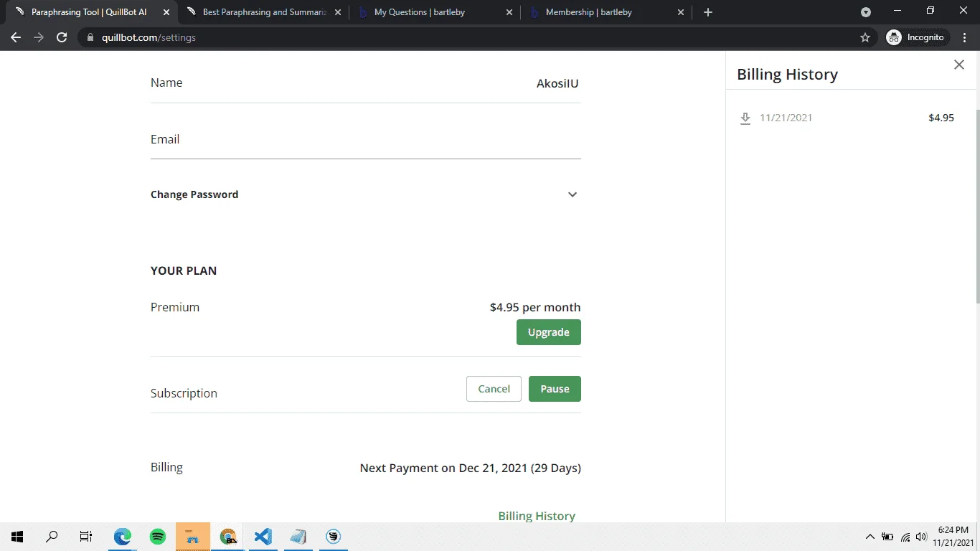This screenshot has height=551, width=980.
Task: Click the 'YOUR PLAN' heading
Action: [184, 270]
